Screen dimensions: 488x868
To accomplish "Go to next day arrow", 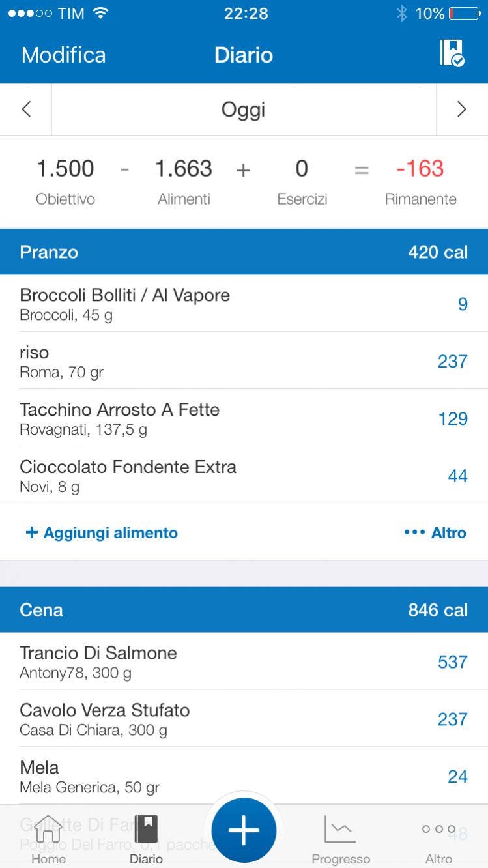I will [x=462, y=109].
